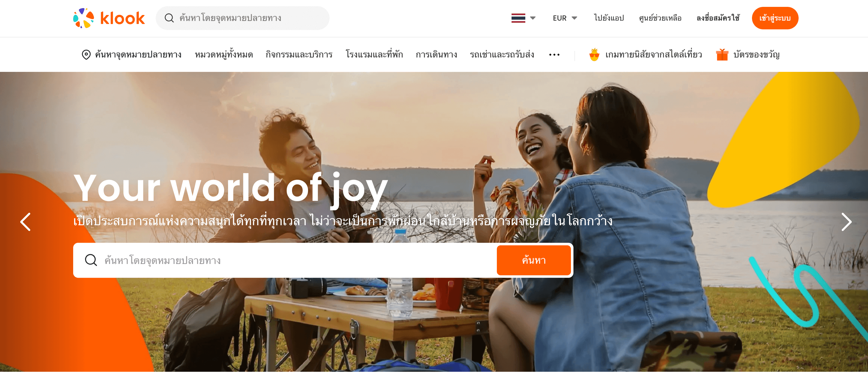Click the ลงชื่อสมัครใช้ sign-up link

pos(718,18)
